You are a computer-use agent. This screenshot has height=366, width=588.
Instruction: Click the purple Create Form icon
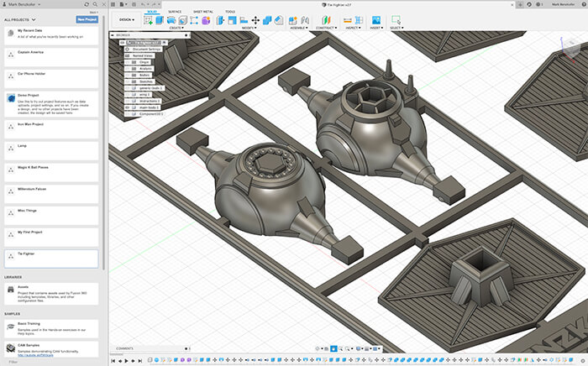[206, 20]
